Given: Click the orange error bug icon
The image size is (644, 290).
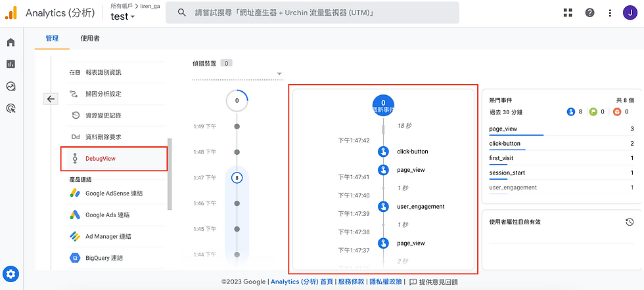Looking at the screenshot, I should coord(616,112).
